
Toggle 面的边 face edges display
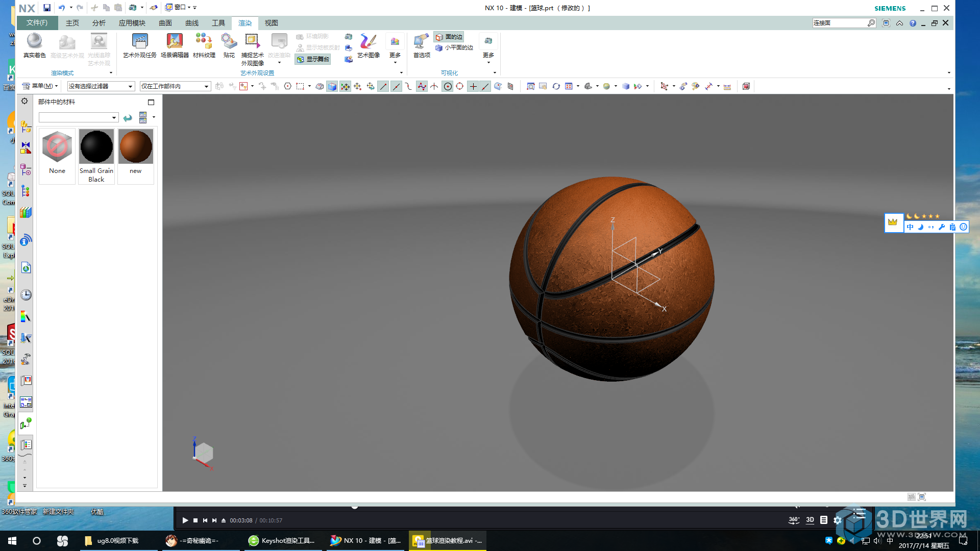449,37
